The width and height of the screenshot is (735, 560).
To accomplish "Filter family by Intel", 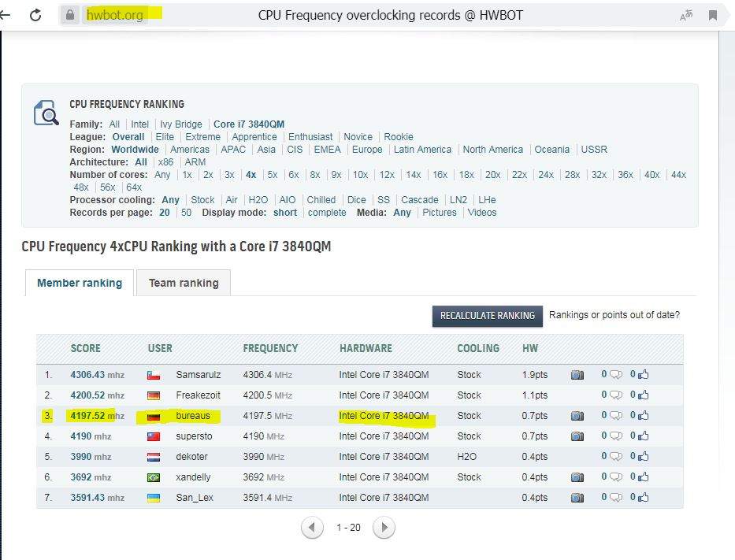I will (x=139, y=124).
